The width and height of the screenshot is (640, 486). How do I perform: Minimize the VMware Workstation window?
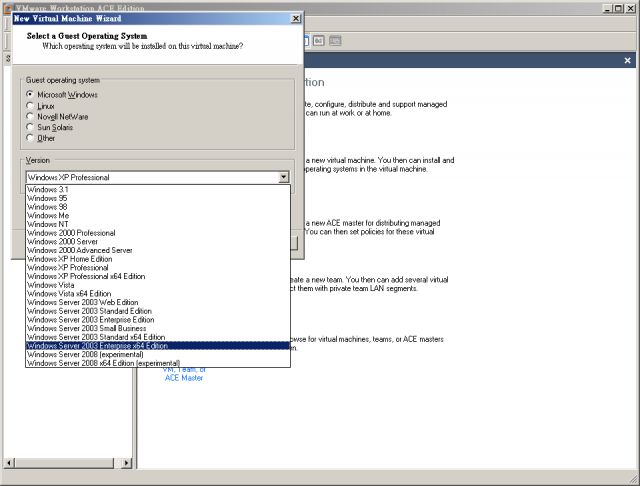[608, 8]
